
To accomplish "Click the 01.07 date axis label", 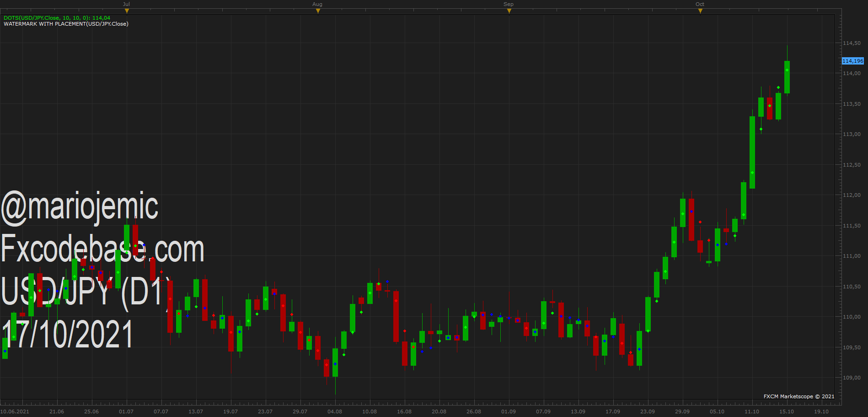I will point(126,412).
